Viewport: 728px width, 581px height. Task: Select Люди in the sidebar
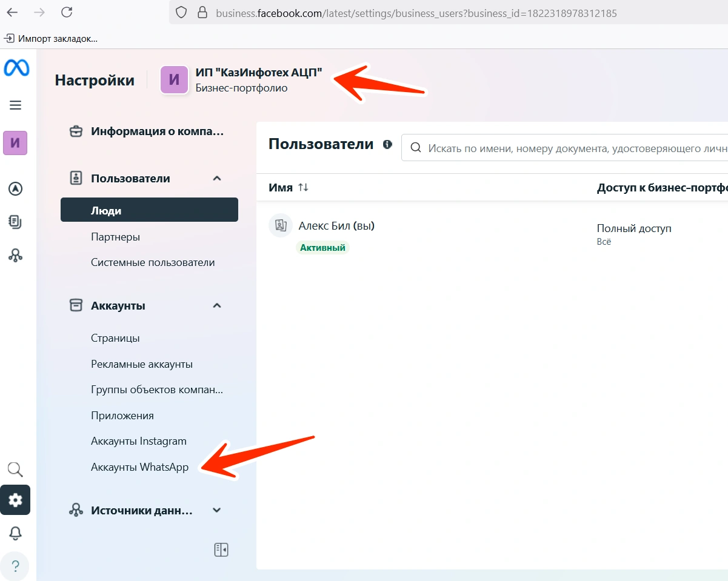[149, 210]
